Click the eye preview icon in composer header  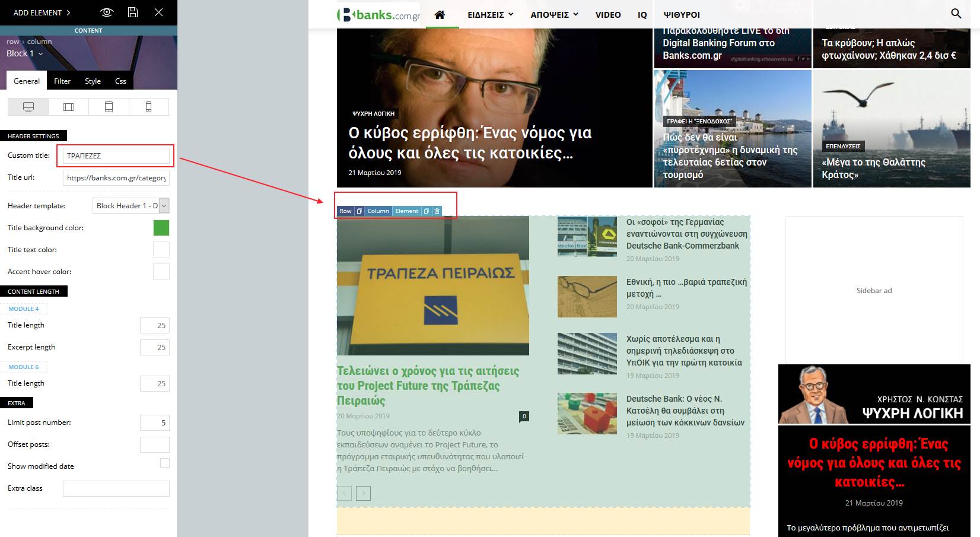[x=107, y=12]
